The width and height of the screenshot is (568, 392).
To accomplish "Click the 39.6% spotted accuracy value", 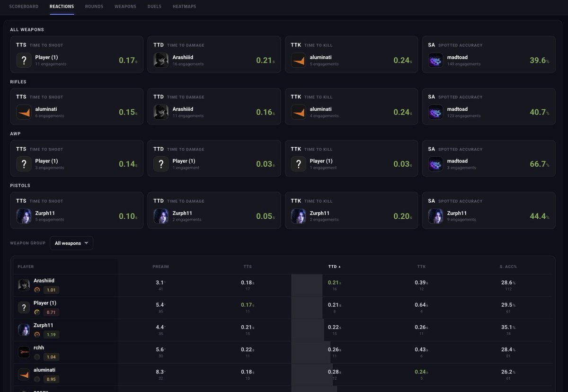I will pos(540,61).
